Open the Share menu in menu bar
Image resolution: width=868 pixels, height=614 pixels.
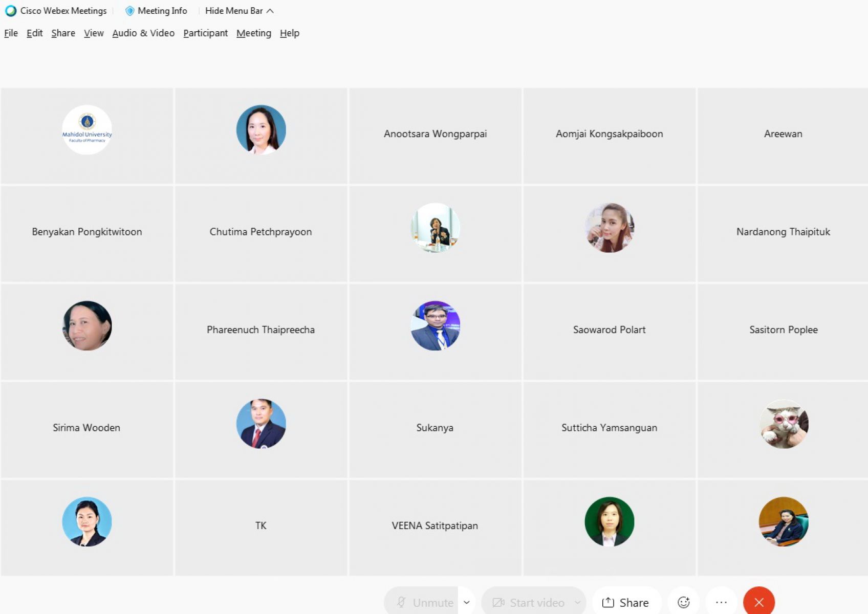[x=63, y=33]
